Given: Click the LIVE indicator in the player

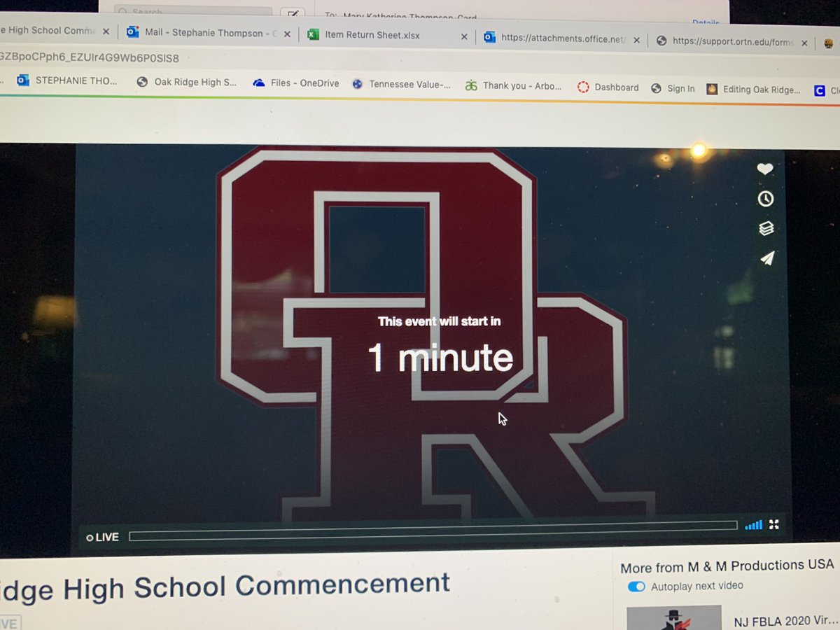Looking at the screenshot, I should pyautogui.click(x=102, y=538).
